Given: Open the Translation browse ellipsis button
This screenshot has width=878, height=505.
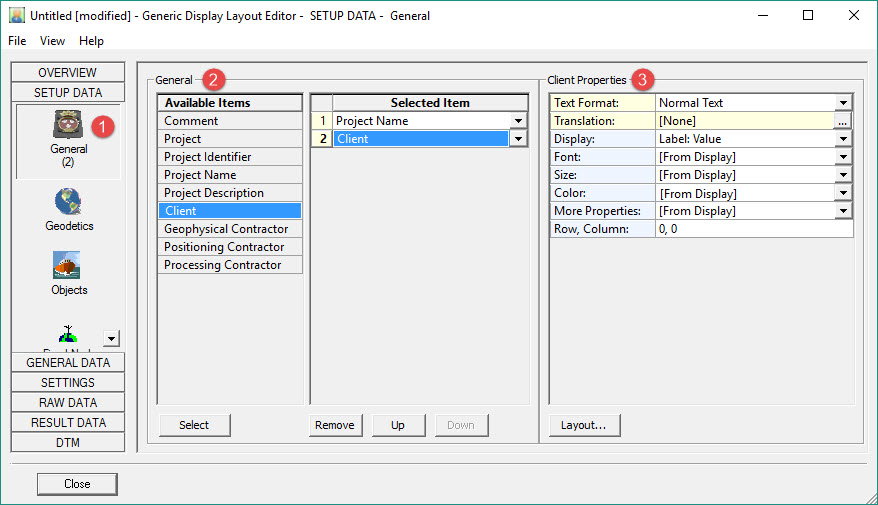Looking at the screenshot, I should 843,121.
